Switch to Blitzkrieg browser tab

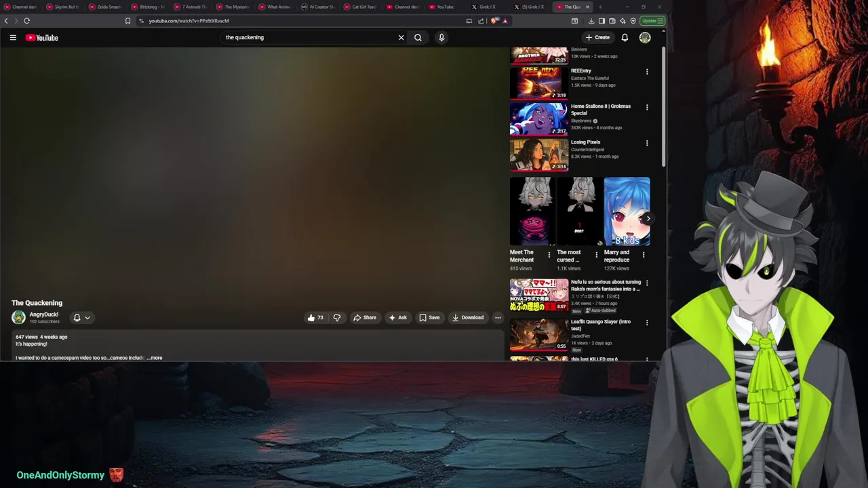tap(149, 7)
